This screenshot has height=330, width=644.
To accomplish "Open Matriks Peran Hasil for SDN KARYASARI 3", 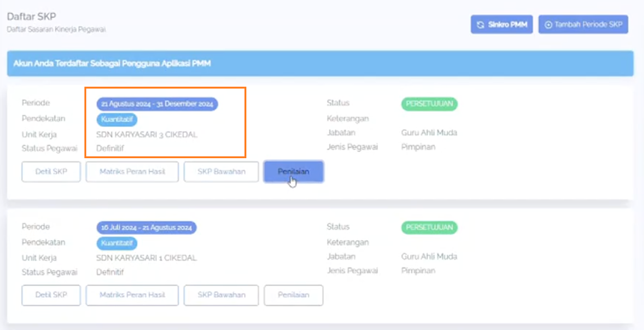I will 132,172.
